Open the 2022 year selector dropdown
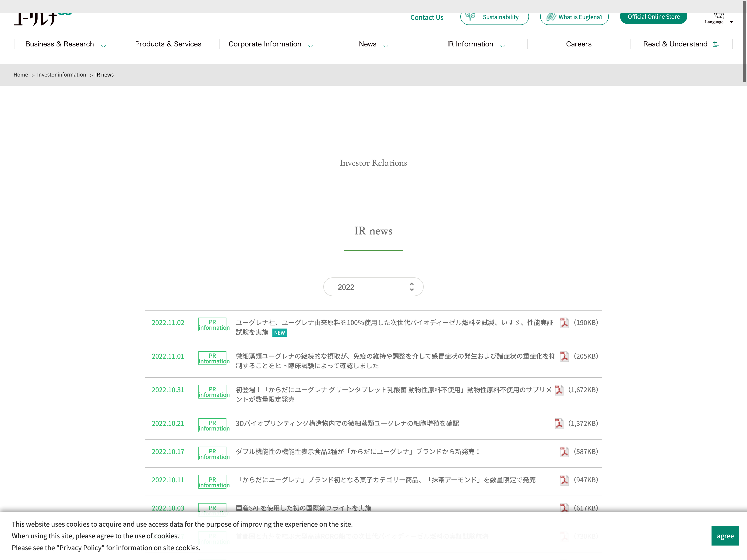This screenshot has height=560, width=747. click(x=373, y=287)
